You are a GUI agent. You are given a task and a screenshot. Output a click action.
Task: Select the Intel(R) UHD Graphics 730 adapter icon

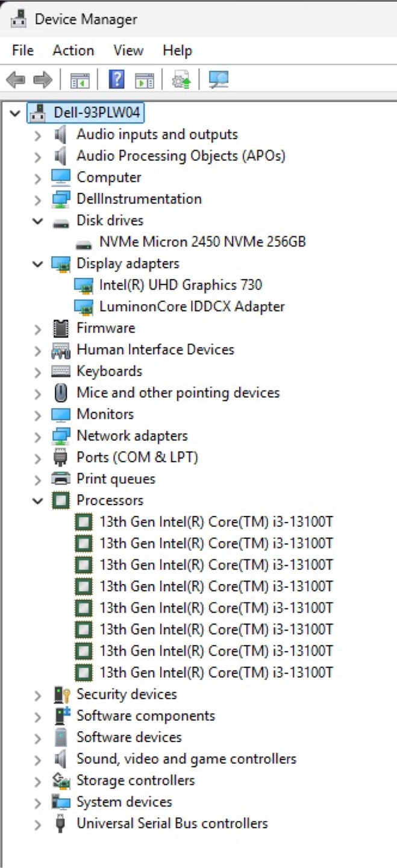(83, 285)
